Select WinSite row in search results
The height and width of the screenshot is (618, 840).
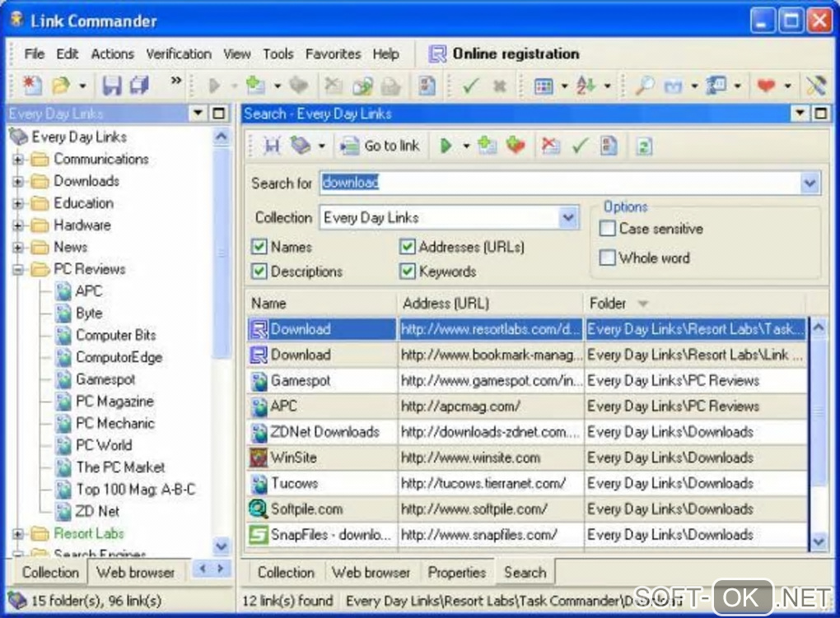(527, 458)
